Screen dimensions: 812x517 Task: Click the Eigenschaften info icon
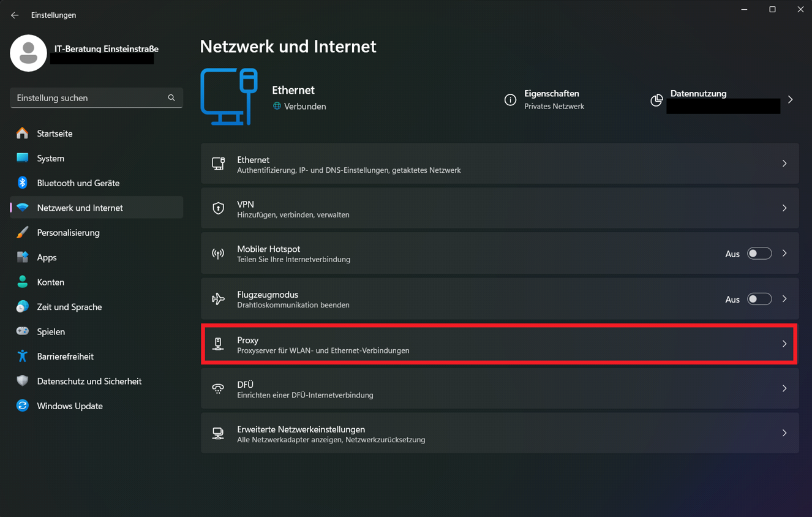(x=510, y=100)
